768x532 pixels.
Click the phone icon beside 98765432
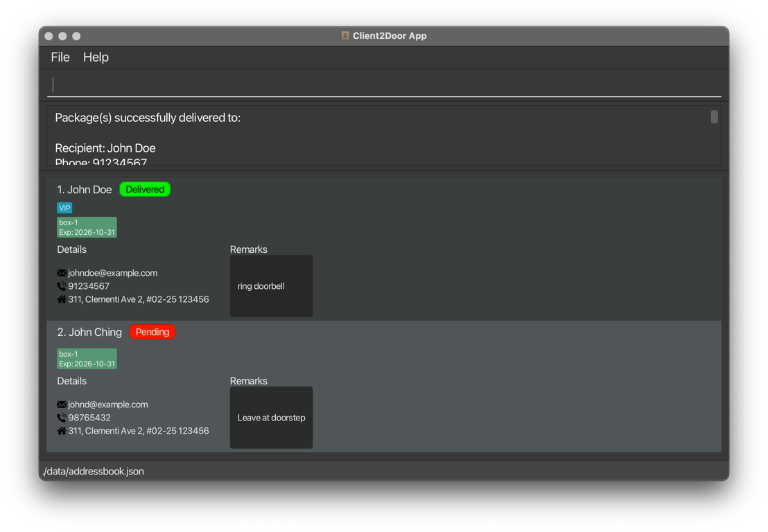tap(62, 418)
